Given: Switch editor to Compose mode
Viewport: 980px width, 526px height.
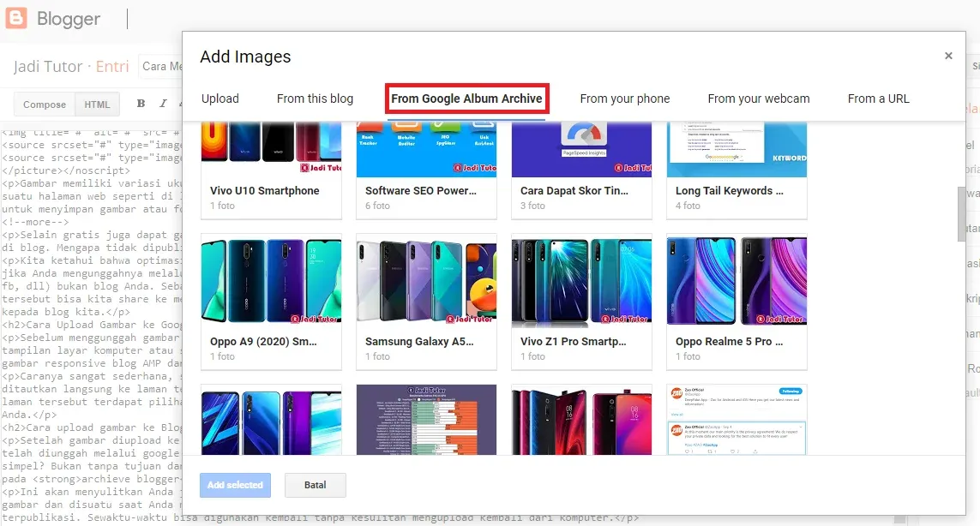Looking at the screenshot, I should [x=45, y=105].
